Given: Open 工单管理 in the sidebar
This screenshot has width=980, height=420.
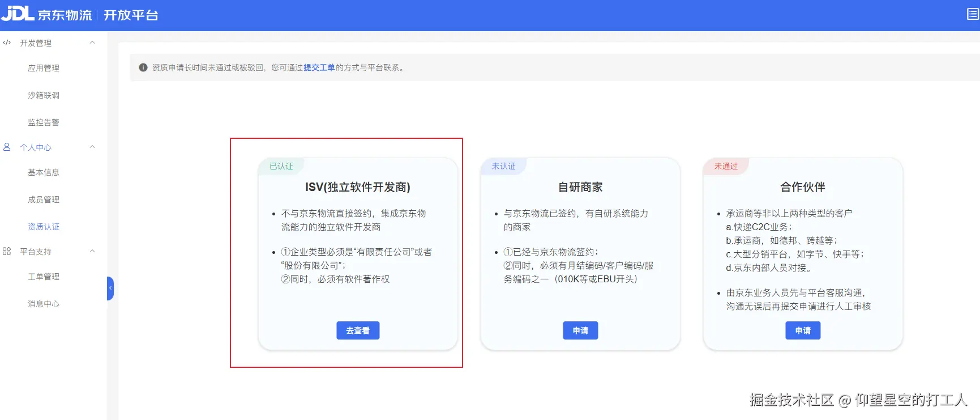Looking at the screenshot, I should click(x=44, y=277).
